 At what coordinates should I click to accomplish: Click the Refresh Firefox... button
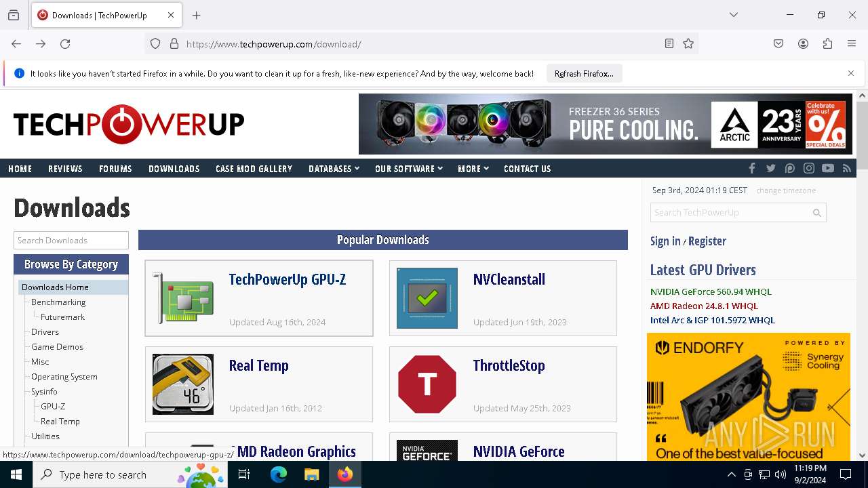[x=584, y=73]
